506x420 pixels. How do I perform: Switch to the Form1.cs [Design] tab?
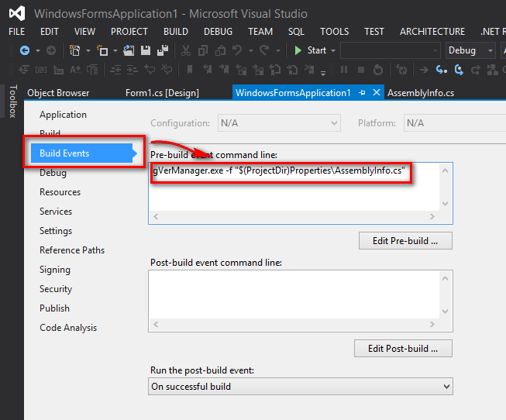pos(162,93)
